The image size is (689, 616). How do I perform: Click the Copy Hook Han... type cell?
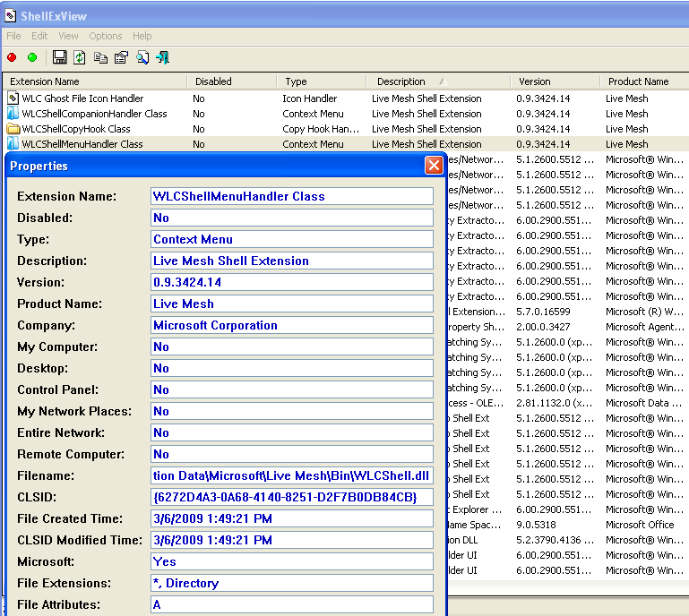pyautogui.click(x=321, y=129)
